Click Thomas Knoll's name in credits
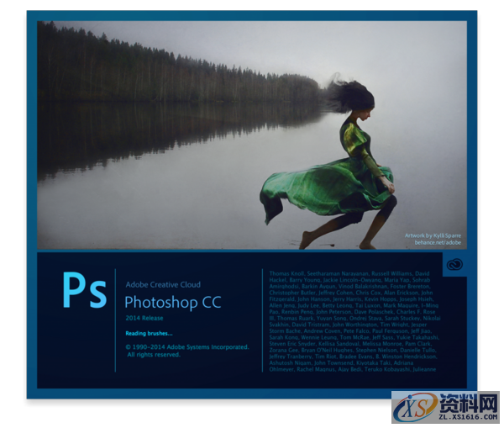 [x=286, y=273]
